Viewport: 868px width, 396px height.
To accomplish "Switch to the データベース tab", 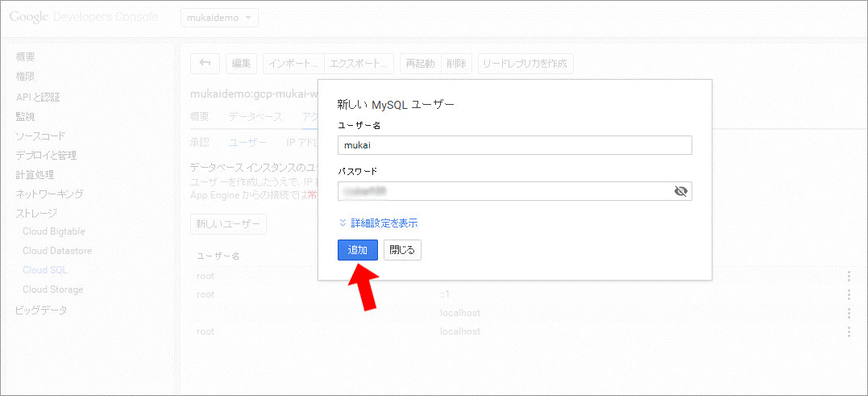I will point(255,117).
